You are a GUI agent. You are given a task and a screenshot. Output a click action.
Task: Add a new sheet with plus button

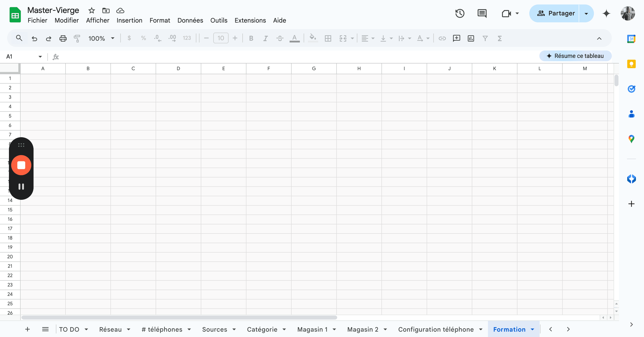click(x=28, y=329)
